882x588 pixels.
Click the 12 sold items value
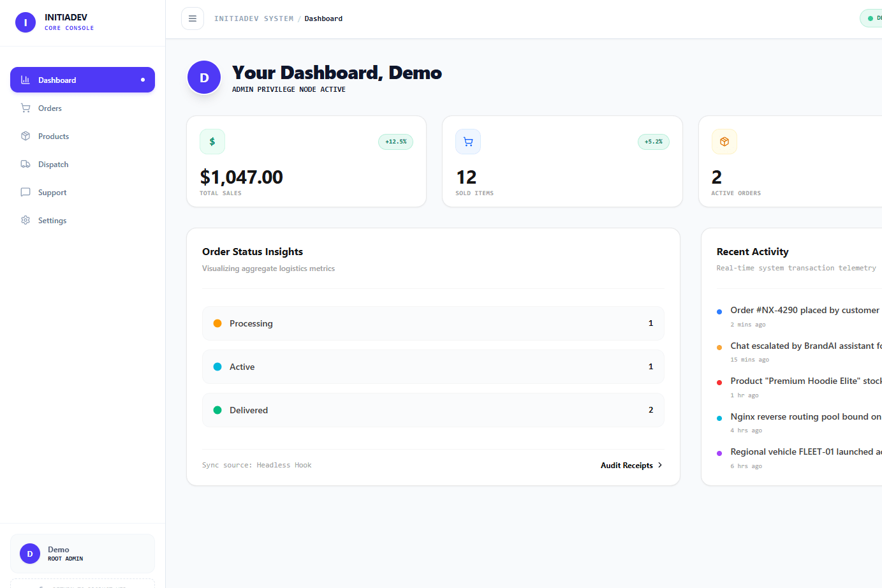tap(466, 177)
